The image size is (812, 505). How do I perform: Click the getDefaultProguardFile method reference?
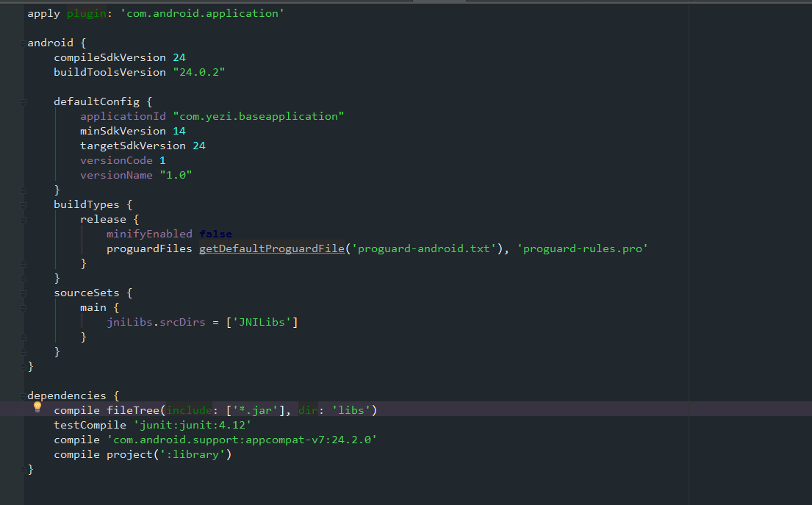click(272, 248)
